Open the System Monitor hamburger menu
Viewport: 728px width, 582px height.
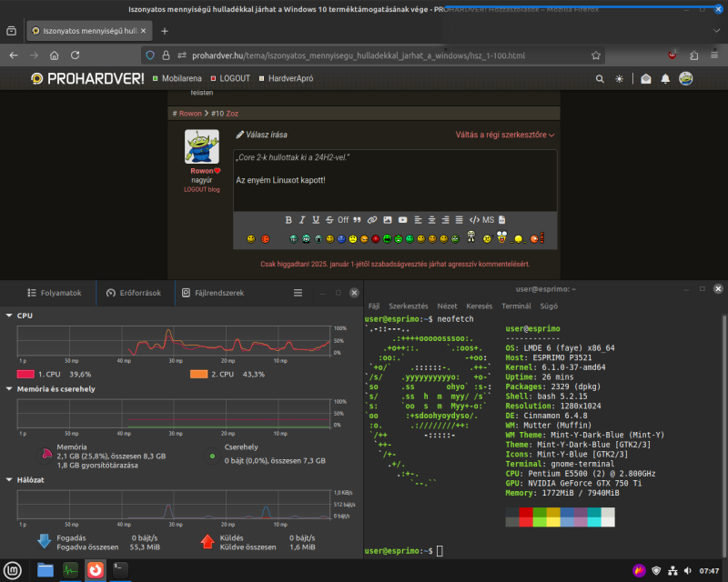coord(298,293)
